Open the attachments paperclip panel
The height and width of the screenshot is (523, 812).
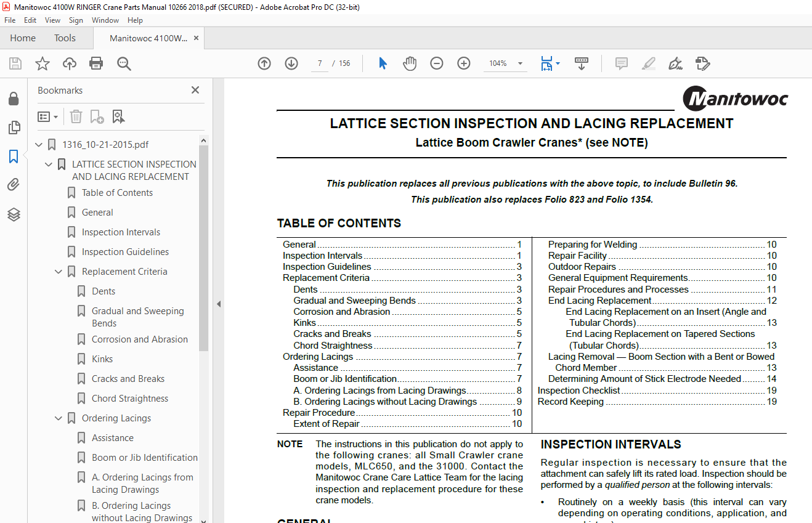click(14, 185)
